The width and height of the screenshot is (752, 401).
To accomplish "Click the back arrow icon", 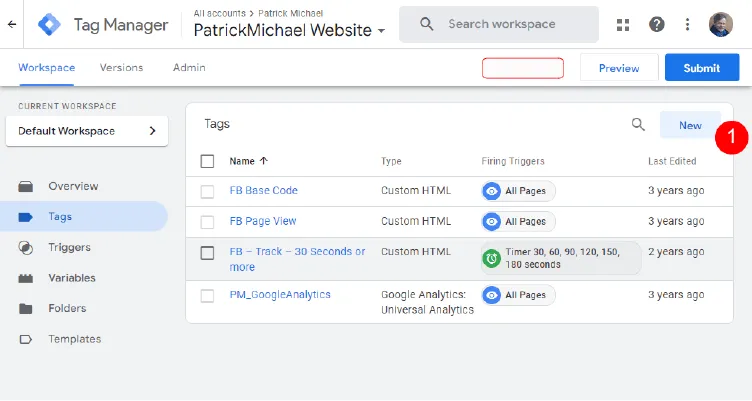I will point(11,24).
